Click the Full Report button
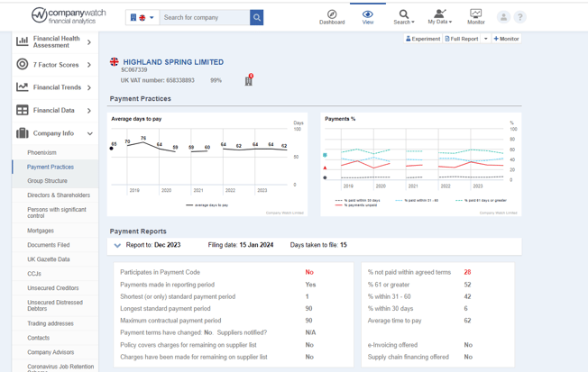 461,39
